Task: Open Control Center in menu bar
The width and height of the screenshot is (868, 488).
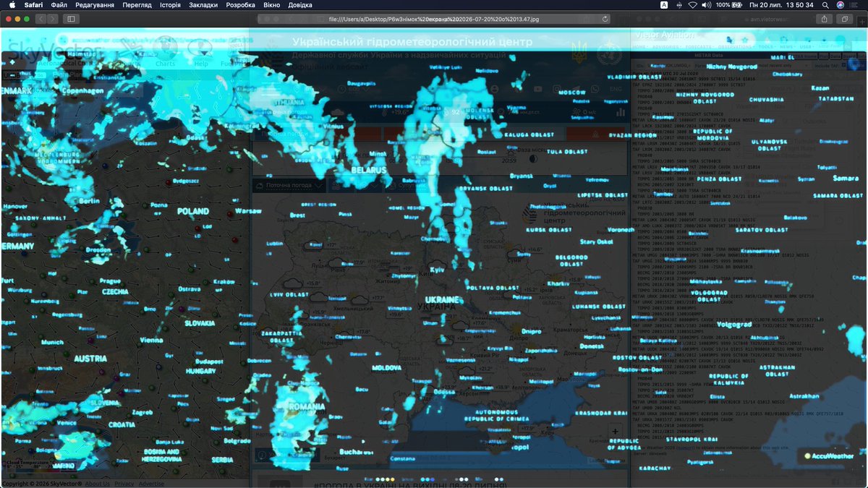Action: (x=855, y=5)
